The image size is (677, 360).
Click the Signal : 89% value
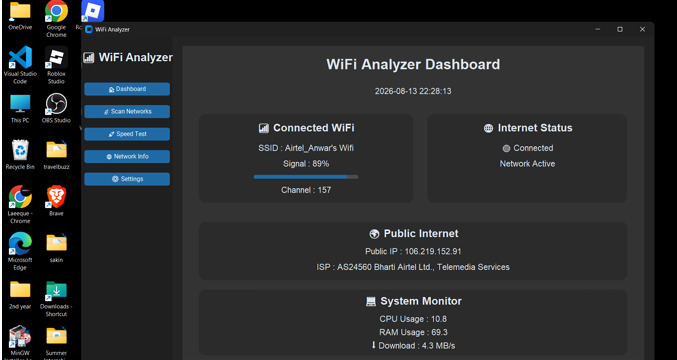pos(306,164)
